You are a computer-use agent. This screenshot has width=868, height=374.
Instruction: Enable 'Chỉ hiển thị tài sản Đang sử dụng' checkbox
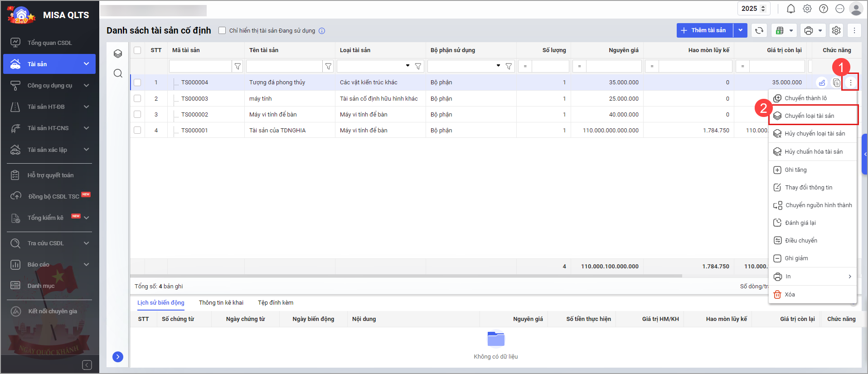[x=222, y=30]
